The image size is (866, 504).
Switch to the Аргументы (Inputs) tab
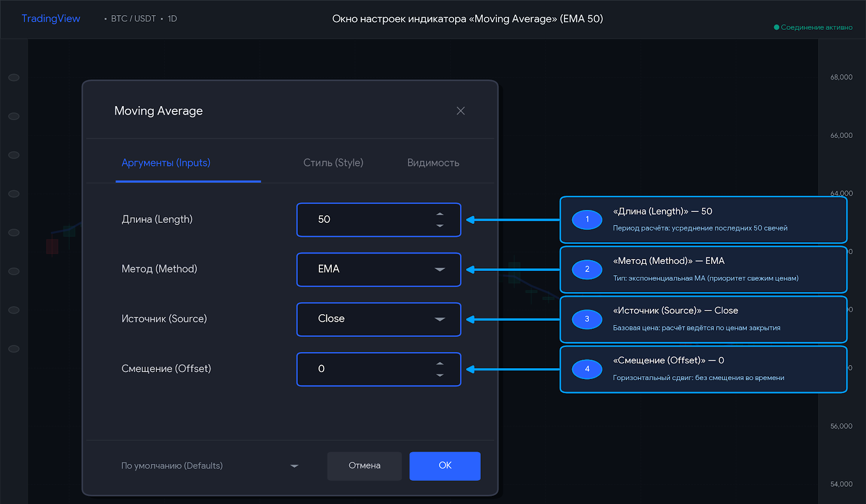click(x=166, y=163)
